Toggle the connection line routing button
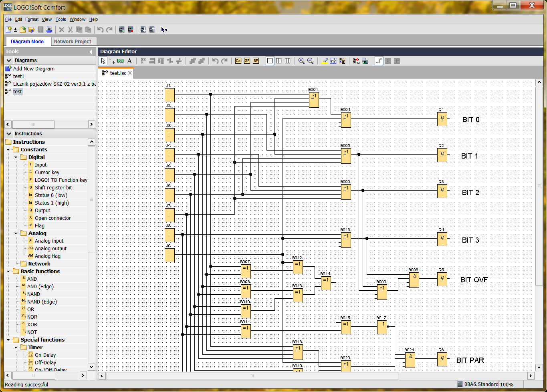The image size is (547, 392). click(x=379, y=61)
